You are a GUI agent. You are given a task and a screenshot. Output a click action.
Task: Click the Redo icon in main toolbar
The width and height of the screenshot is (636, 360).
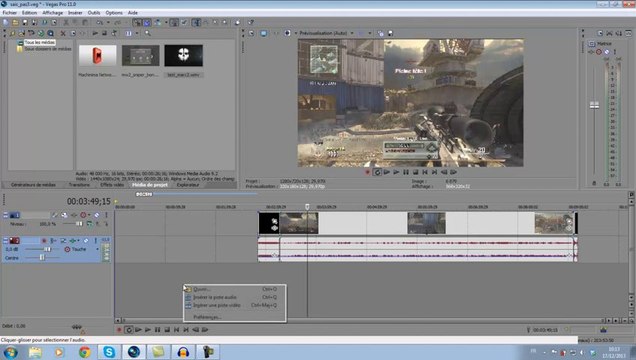[118, 22]
